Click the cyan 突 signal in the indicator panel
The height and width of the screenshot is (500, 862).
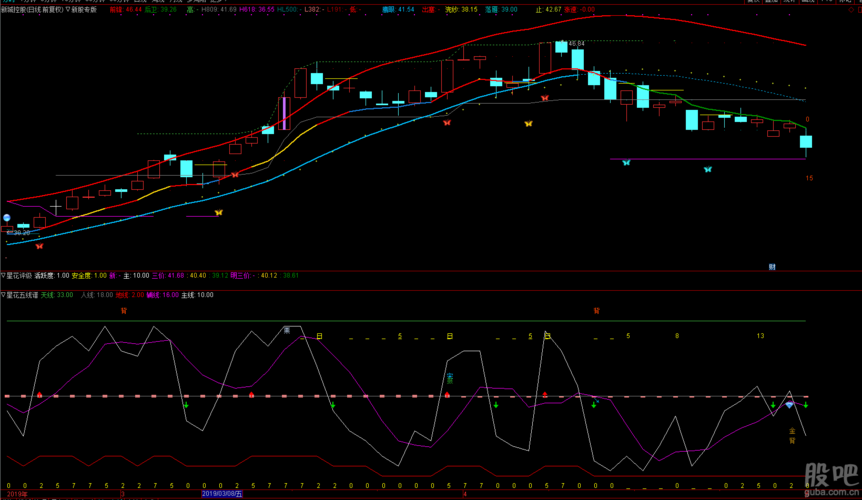click(x=450, y=378)
